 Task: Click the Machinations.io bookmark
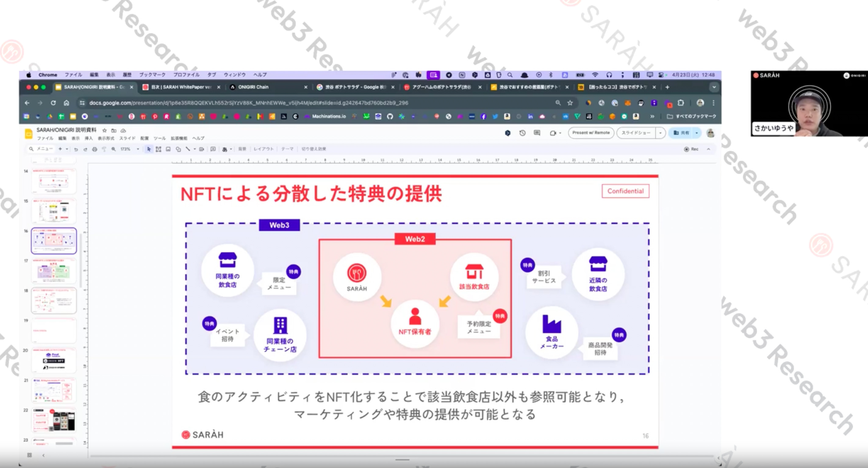tap(325, 116)
